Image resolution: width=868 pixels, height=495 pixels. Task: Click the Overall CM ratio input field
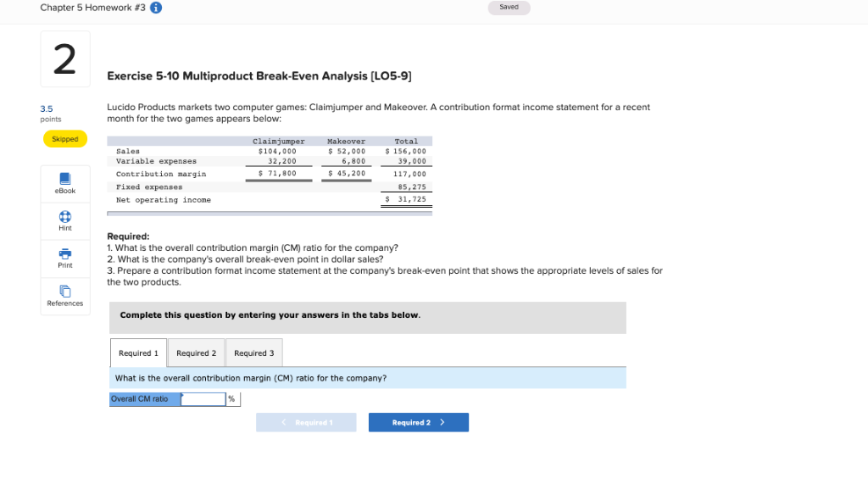(x=203, y=399)
